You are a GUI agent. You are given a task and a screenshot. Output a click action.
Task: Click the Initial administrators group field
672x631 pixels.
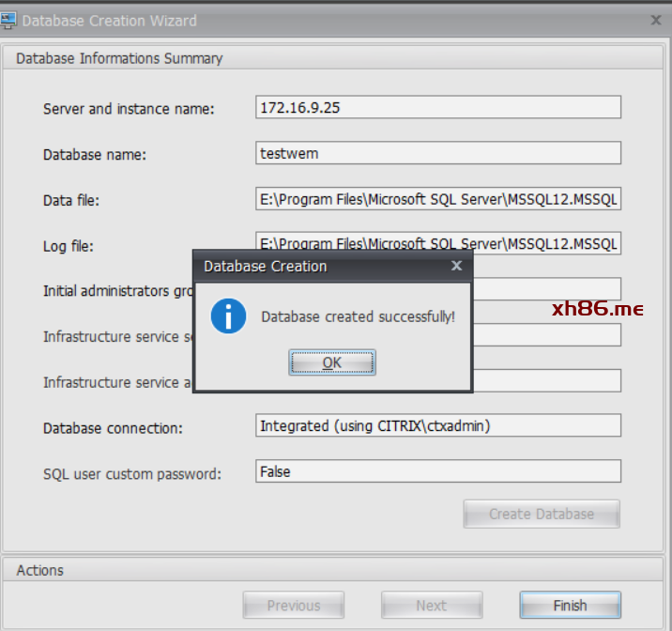[544, 289]
